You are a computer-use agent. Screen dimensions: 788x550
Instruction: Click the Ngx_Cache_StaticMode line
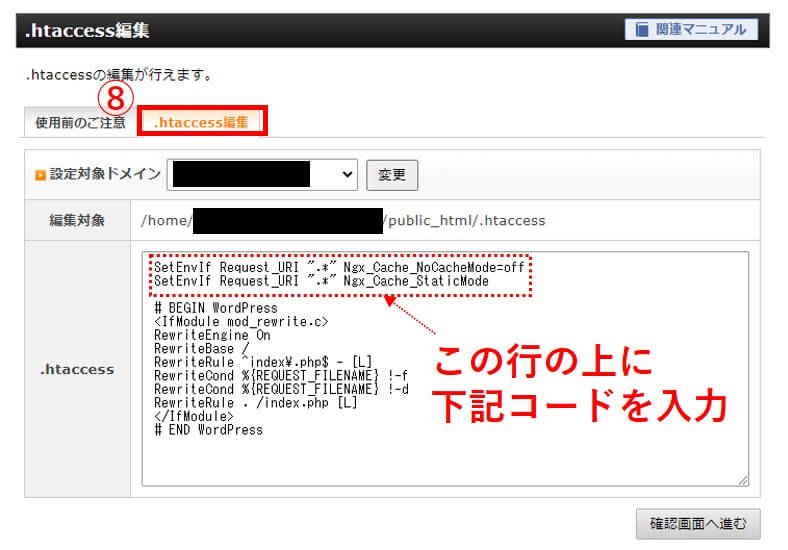pyautogui.click(x=321, y=281)
